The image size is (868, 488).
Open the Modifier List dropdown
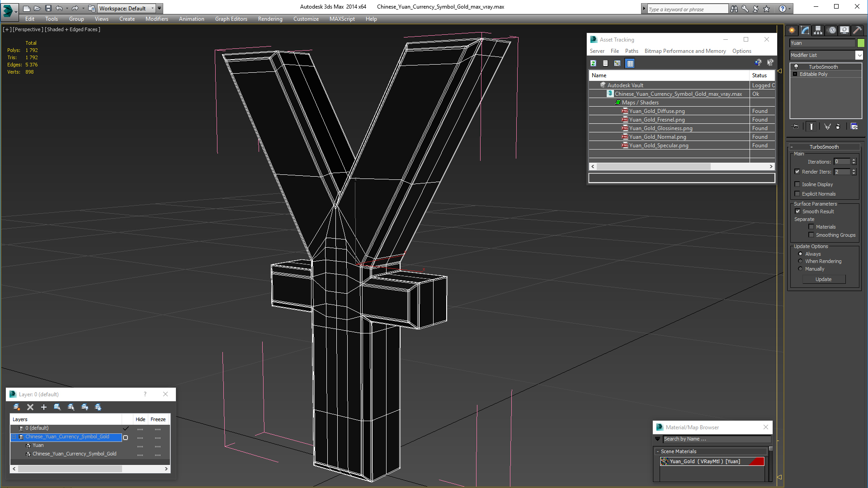859,55
